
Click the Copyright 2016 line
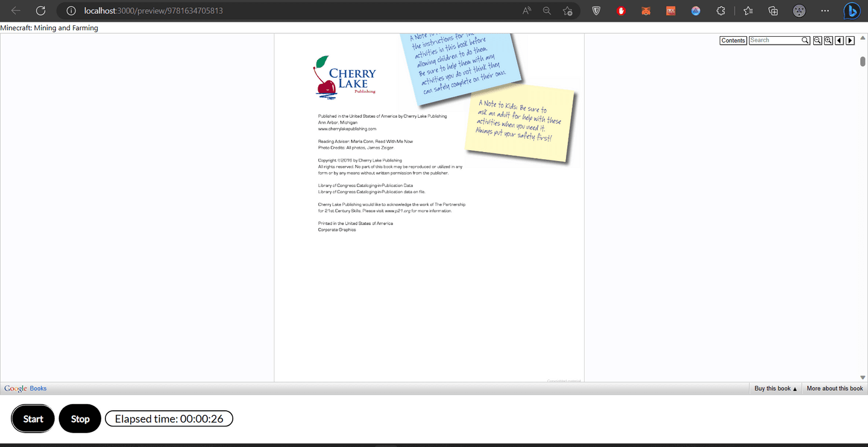pos(360,160)
